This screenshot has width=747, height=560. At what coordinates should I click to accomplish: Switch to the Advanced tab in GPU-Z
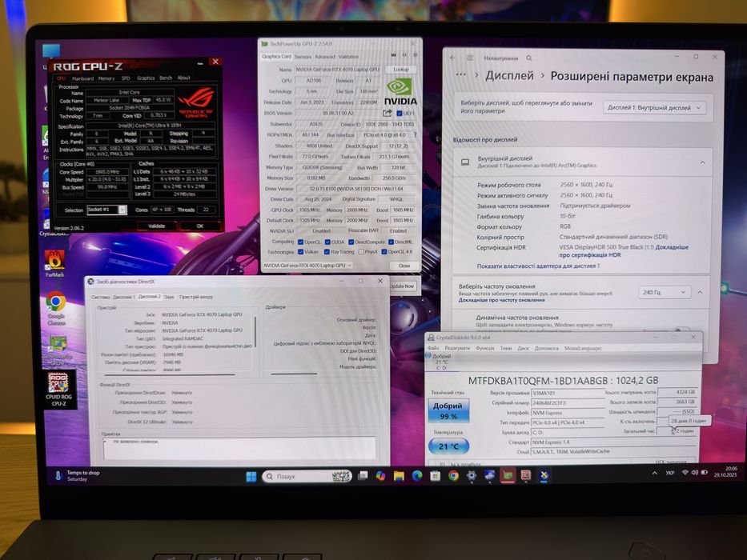(325, 57)
